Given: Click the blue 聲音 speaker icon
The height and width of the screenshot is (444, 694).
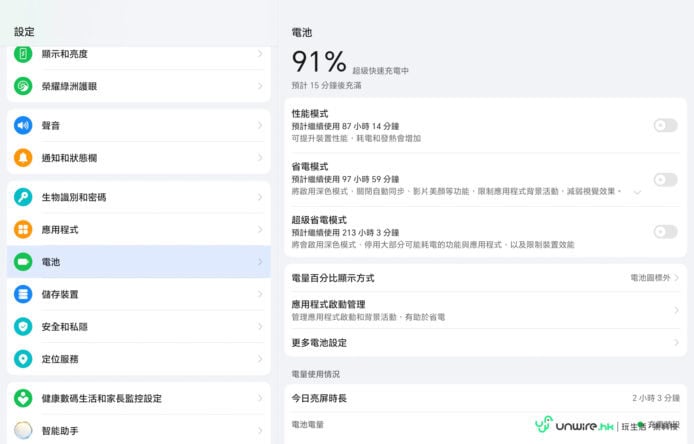Looking at the screenshot, I should [23, 125].
